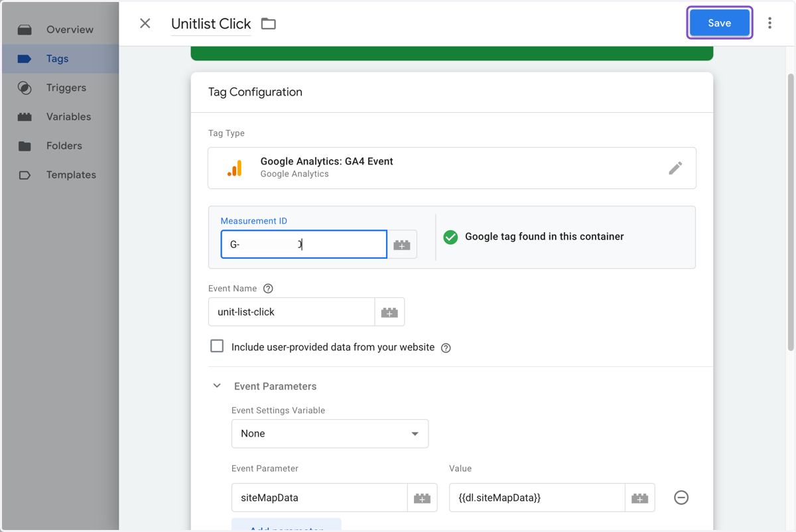This screenshot has width=796, height=532.
Task: Close the tag editor with X
Action: (145, 23)
